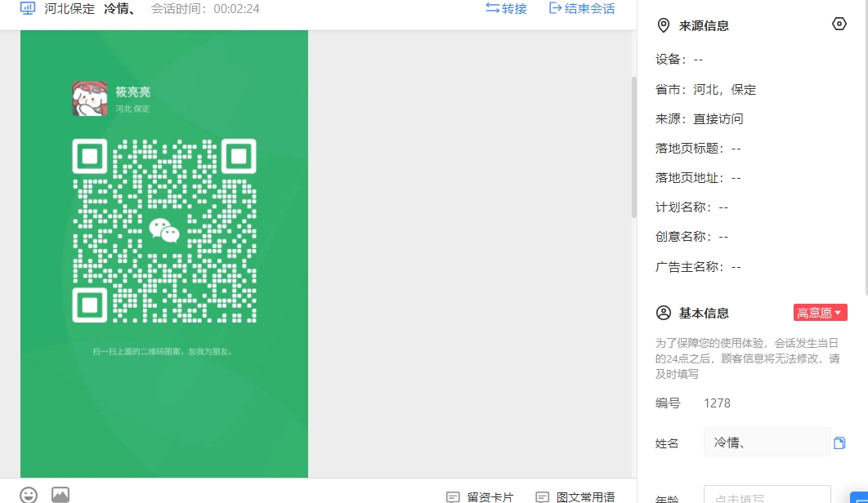Open the emoji picker smiley icon
This screenshot has height=503, width=868.
click(29, 495)
